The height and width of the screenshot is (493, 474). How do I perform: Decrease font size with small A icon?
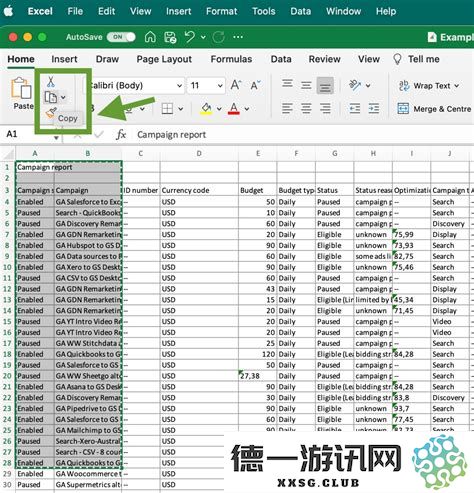click(255, 85)
